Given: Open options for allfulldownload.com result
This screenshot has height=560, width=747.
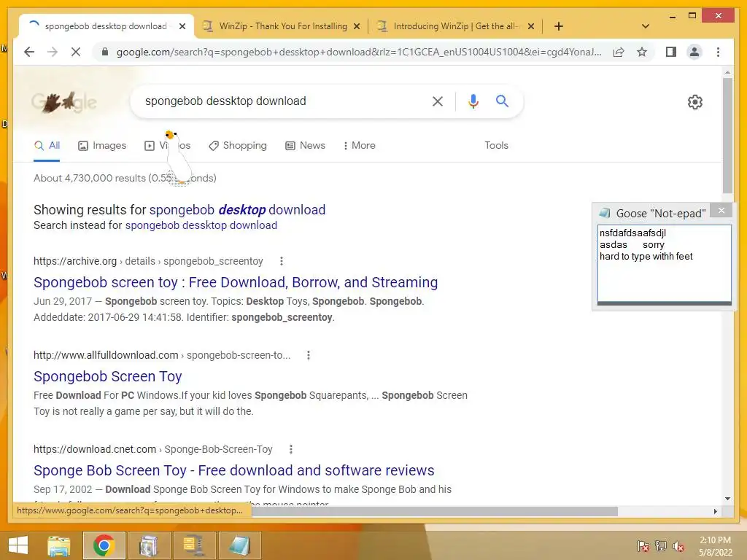Looking at the screenshot, I should pyautogui.click(x=309, y=355).
